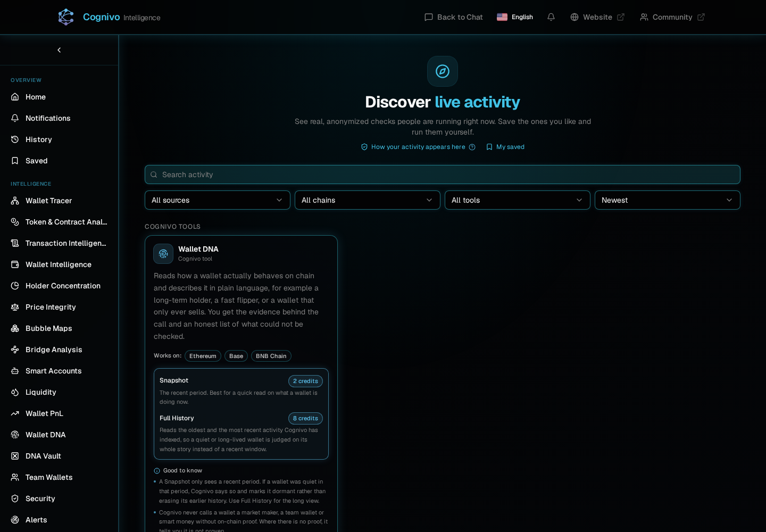Click the fingerprint icon on Wallet DNA card
The image size is (766, 532).
[163, 254]
